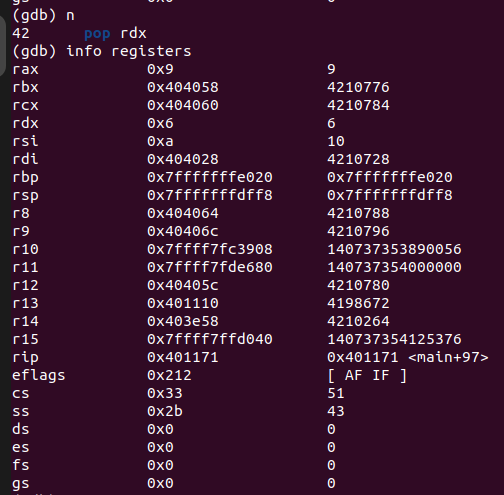Click the highlighted pop instruction keyword
The height and width of the screenshot is (495, 504).
point(97,34)
